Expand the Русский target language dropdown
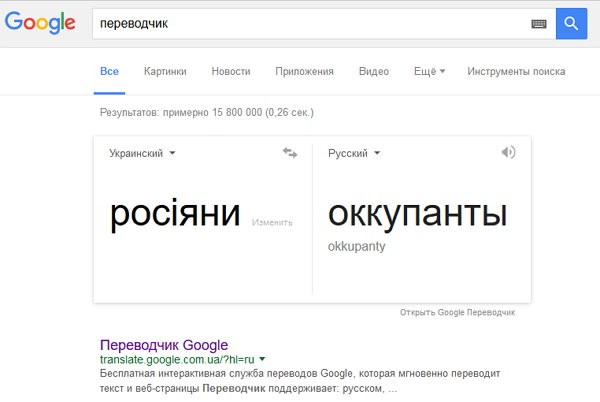Image resolution: width=600 pixels, height=402 pixels. 354,153
